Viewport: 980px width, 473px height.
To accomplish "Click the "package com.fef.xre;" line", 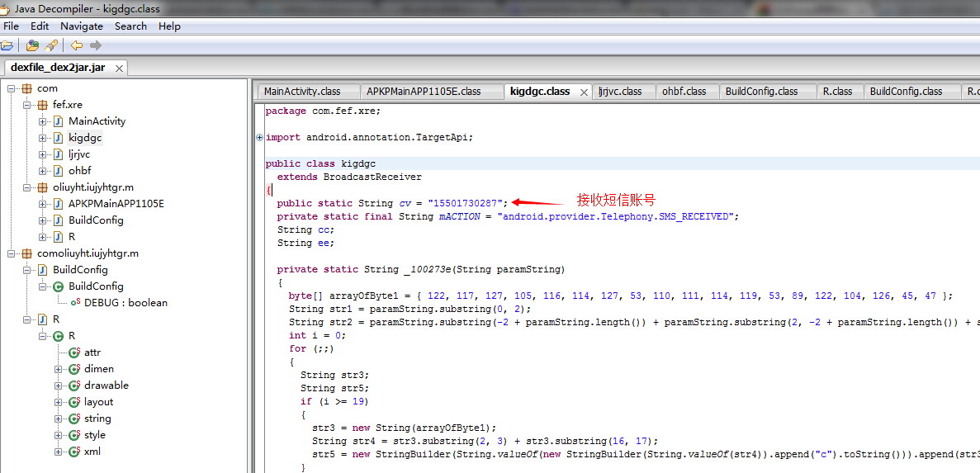I will click(x=323, y=111).
